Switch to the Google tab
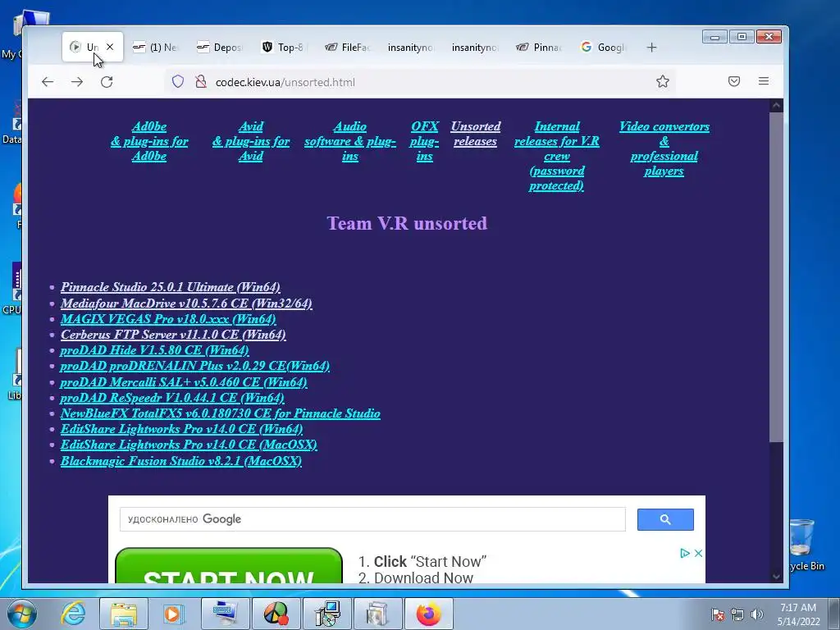 point(604,47)
